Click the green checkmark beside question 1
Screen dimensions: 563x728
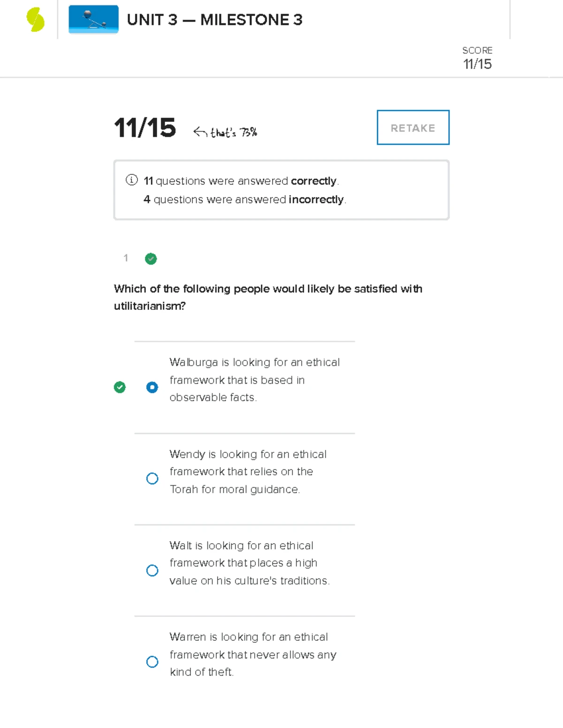pos(151,259)
